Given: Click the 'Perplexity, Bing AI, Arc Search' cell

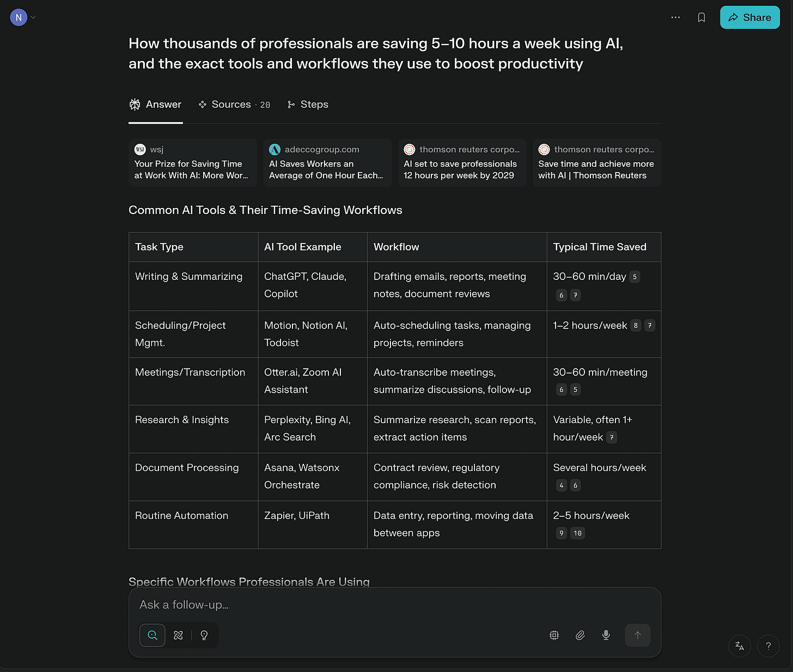Looking at the screenshot, I should [x=313, y=429].
